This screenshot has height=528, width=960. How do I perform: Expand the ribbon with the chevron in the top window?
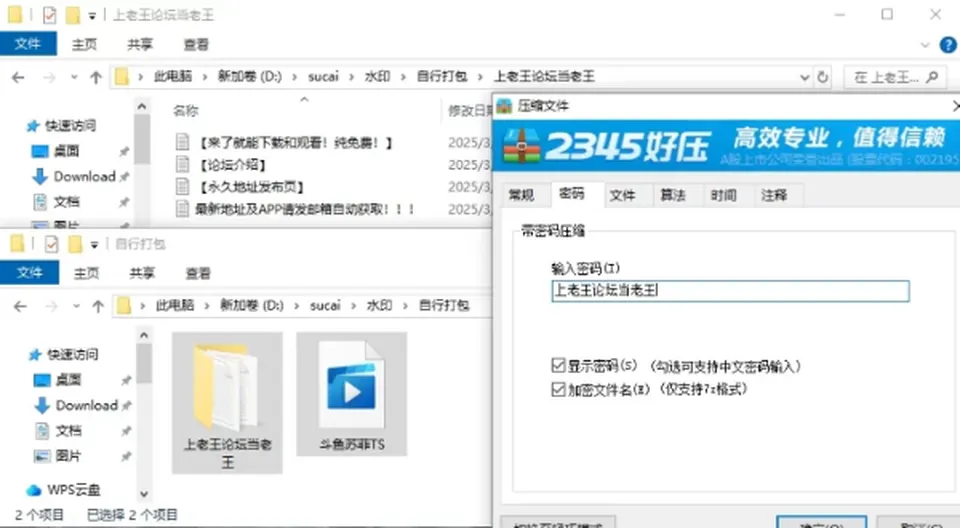(x=925, y=45)
